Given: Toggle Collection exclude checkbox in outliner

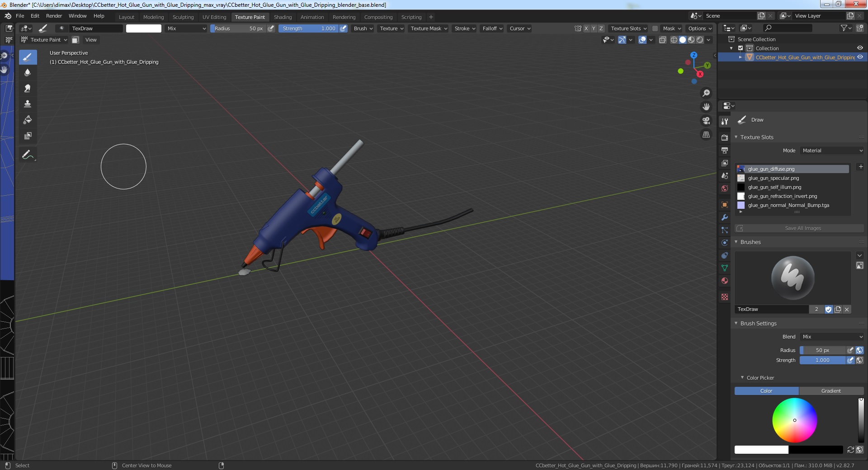Looking at the screenshot, I should 741,48.
